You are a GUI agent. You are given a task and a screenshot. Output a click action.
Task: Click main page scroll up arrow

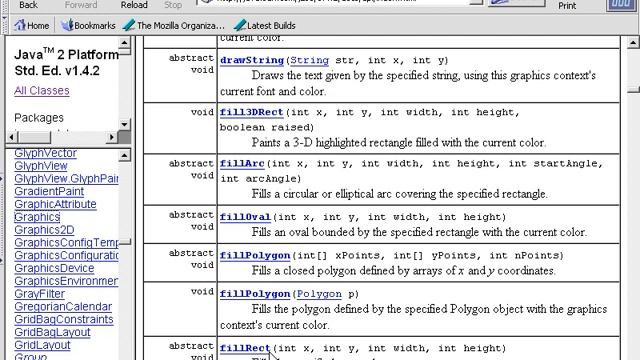coord(632,42)
